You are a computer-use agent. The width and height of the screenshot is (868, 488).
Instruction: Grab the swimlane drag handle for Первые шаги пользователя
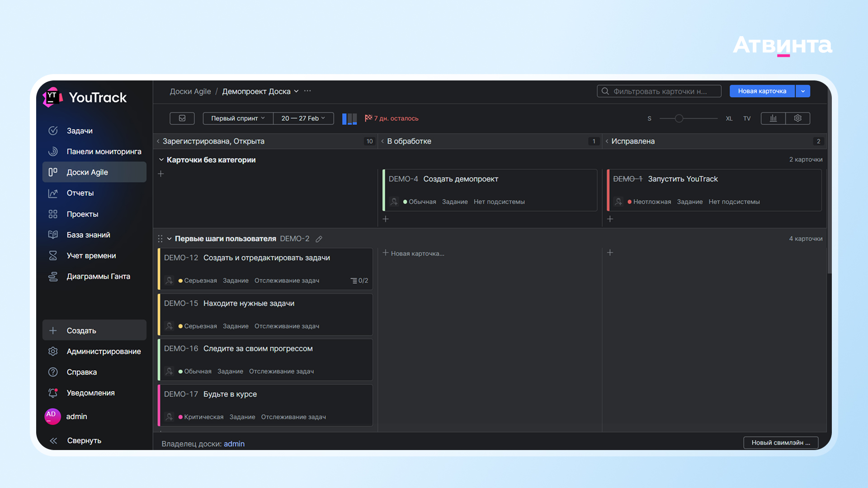(x=160, y=239)
